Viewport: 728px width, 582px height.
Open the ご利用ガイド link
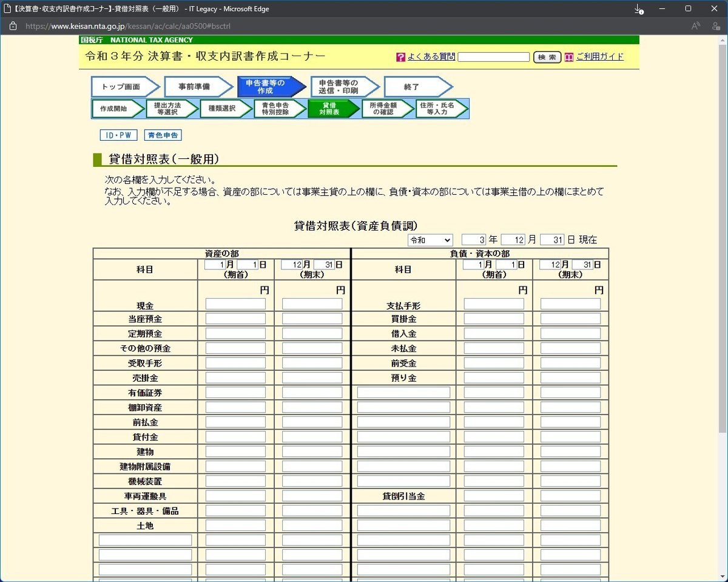pyautogui.click(x=600, y=57)
